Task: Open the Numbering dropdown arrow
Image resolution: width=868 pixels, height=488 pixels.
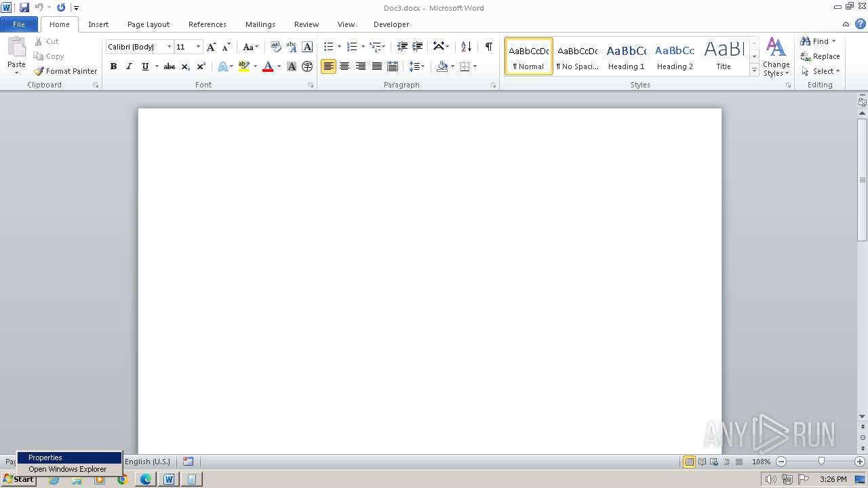Action: tap(363, 47)
